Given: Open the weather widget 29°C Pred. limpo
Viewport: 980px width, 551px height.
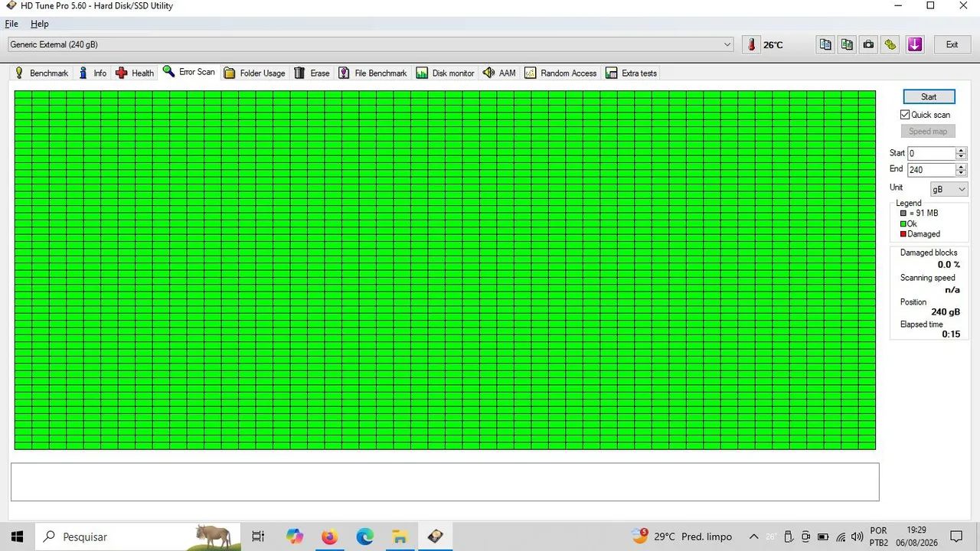Looking at the screenshot, I should (x=681, y=536).
